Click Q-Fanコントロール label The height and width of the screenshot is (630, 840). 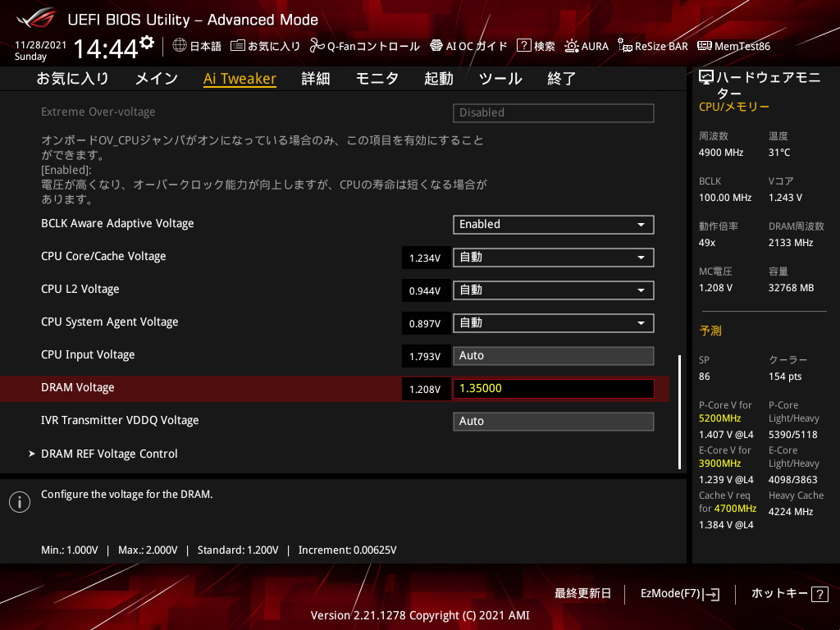pyautogui.click(x=373, y=46)
